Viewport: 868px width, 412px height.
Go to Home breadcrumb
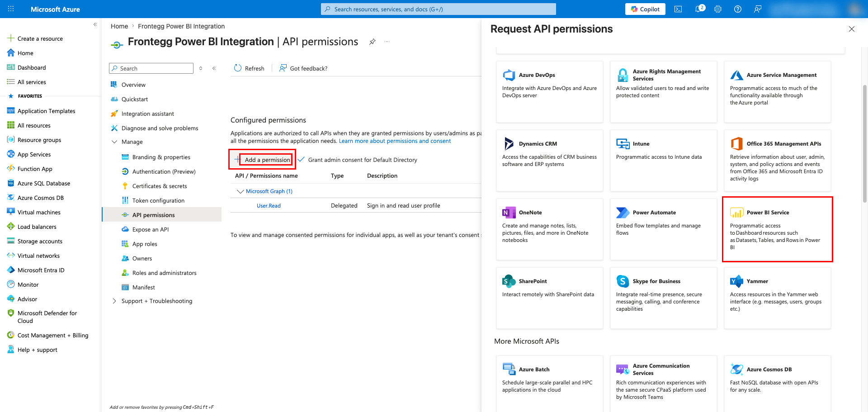point(119,26)
